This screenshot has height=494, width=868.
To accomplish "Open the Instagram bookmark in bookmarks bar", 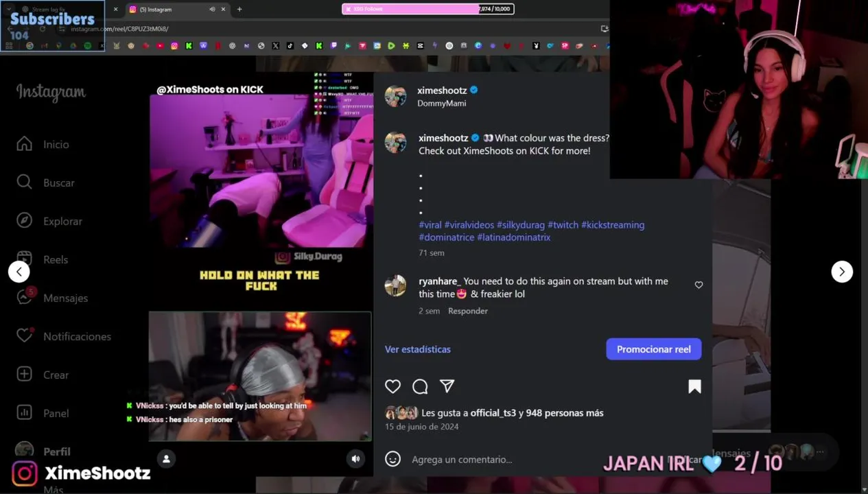I will coord(174,46).
